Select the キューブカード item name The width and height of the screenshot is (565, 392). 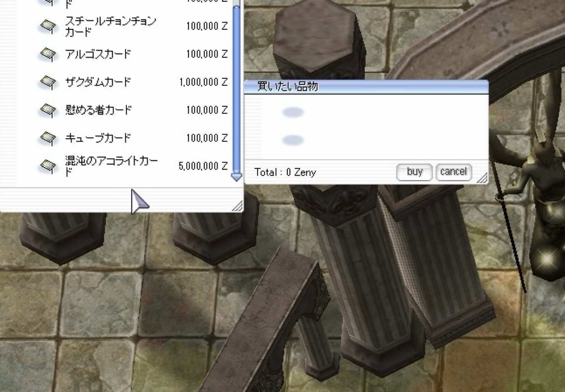(98, 138)
